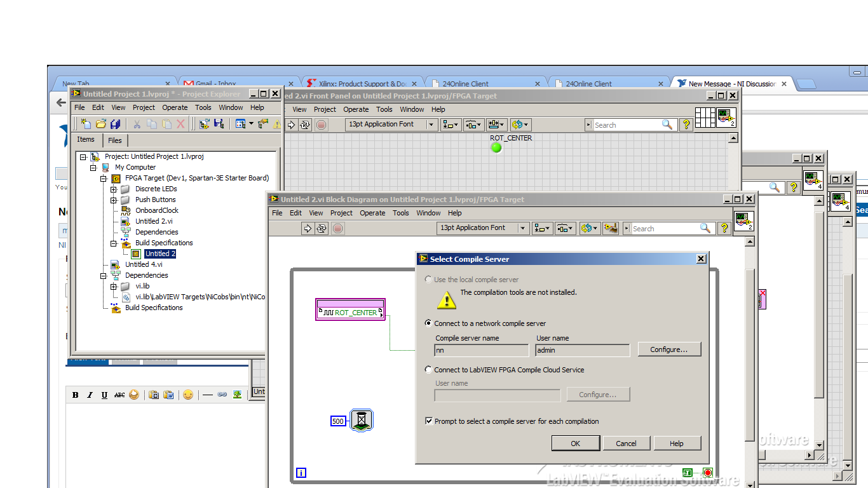The image size is (868, 488).
Task: Click the insert image icon in forum editor
Action: (237, 395)
